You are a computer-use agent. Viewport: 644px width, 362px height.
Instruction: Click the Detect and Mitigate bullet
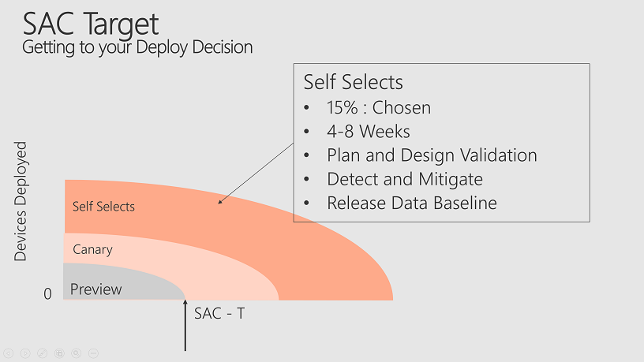coord(405,179)
